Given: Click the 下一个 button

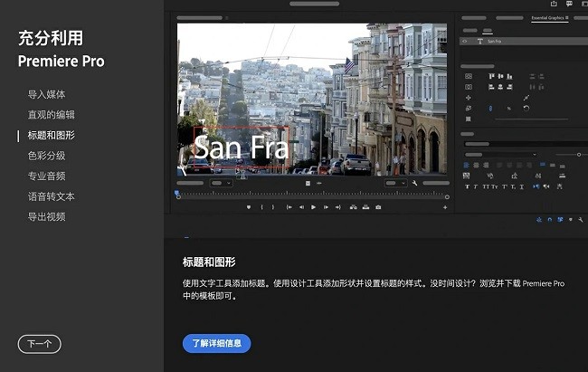Looking at the screenshot, I should click(x=39, y=344).
